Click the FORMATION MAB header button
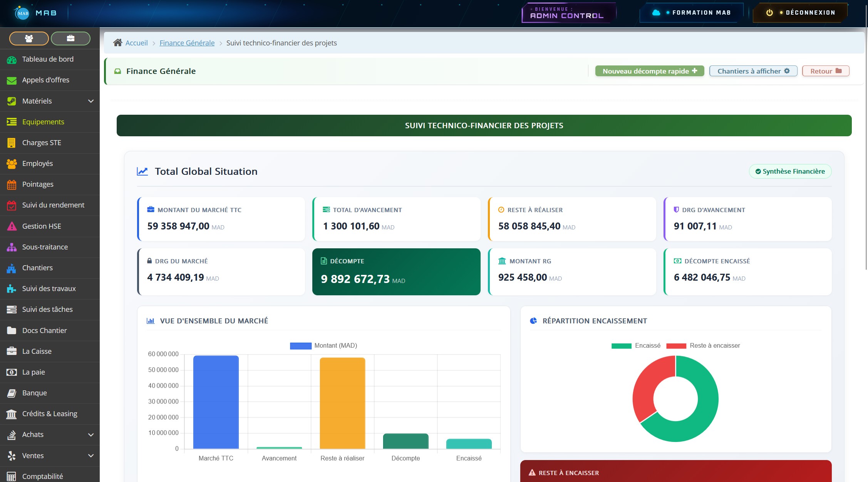The width and height of the screenshot is (868, 482). click(691, 13)
